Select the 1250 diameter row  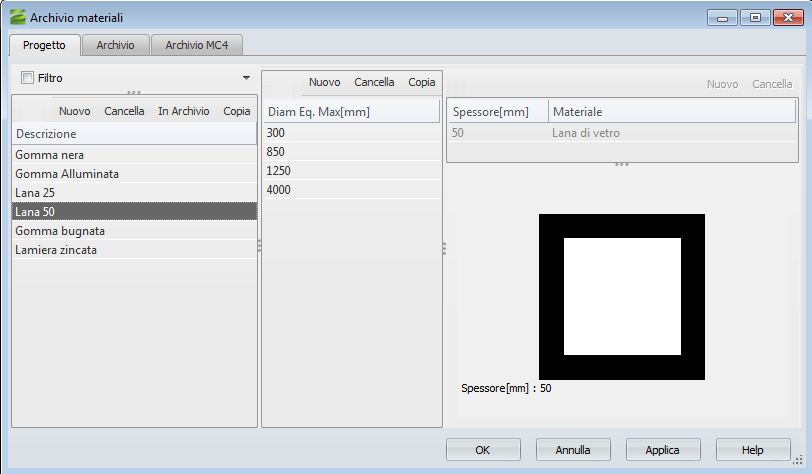point(278,171)
